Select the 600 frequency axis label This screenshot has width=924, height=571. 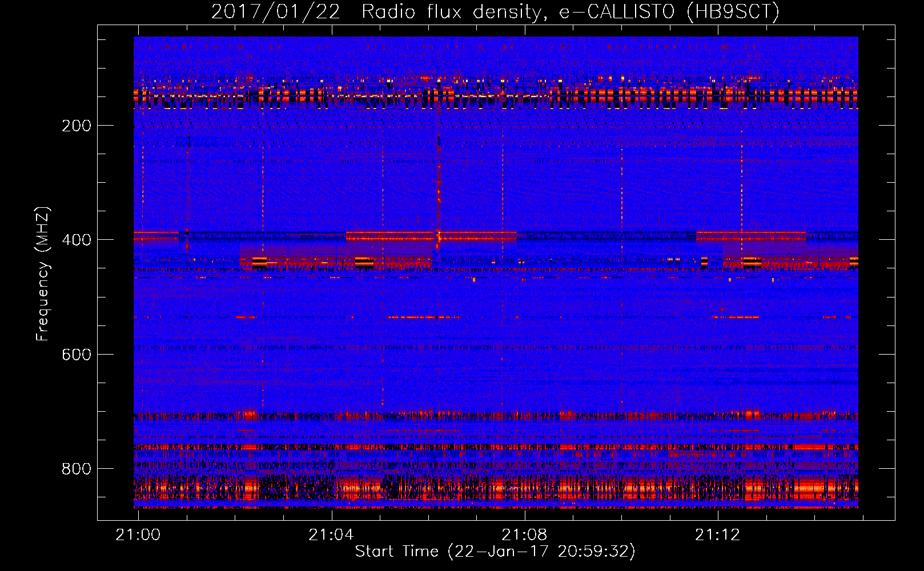77,355
